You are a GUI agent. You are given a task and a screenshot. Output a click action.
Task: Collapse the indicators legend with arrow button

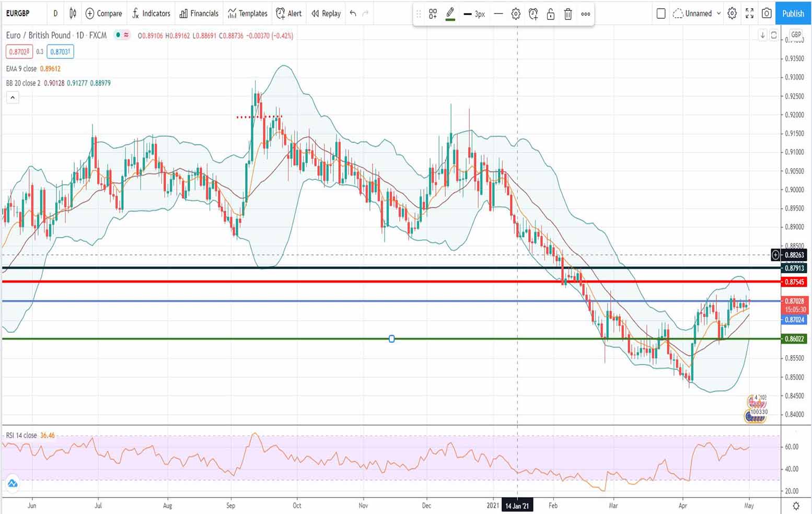12,97
